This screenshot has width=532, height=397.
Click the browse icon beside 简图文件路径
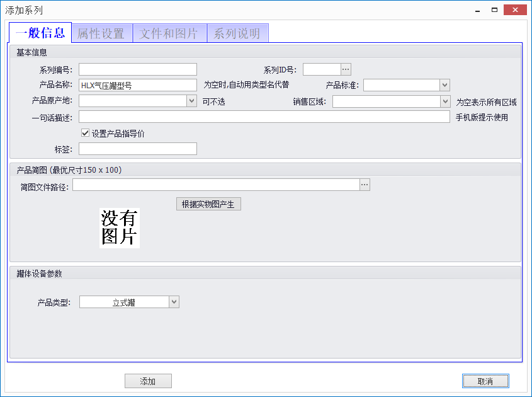[365, 185]
